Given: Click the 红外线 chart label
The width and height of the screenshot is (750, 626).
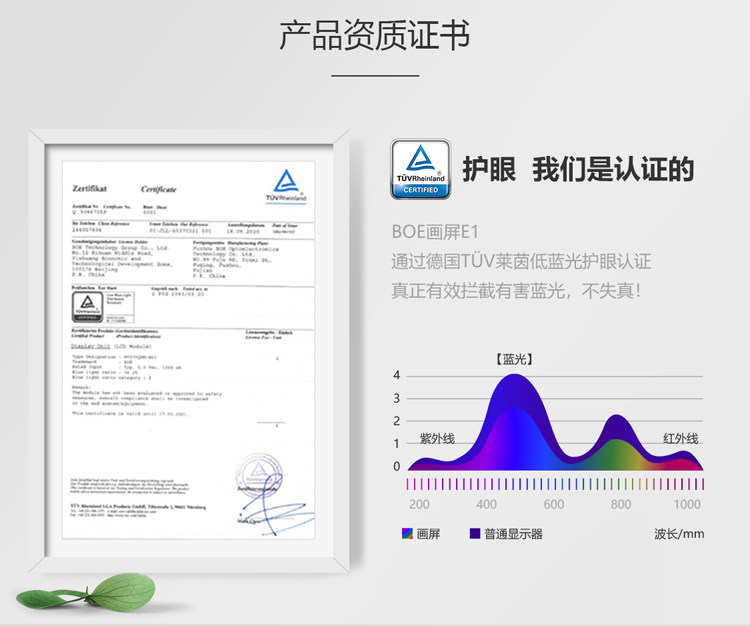Looking at the screenshot, I should (x=681, y=439).
